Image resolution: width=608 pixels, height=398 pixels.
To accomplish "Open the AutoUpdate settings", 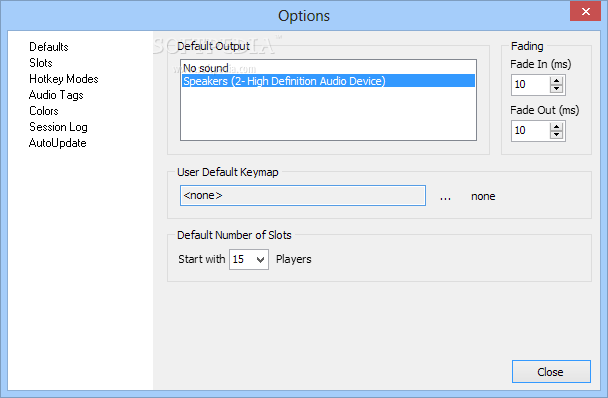I will pos(58,143).
